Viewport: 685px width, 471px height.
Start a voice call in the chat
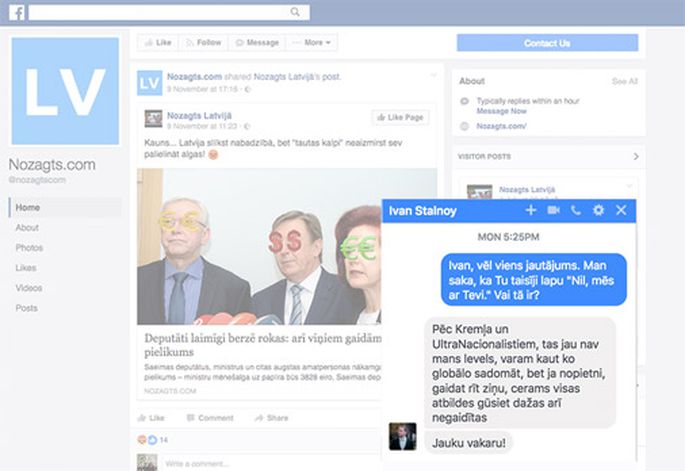tap(576, 210)
